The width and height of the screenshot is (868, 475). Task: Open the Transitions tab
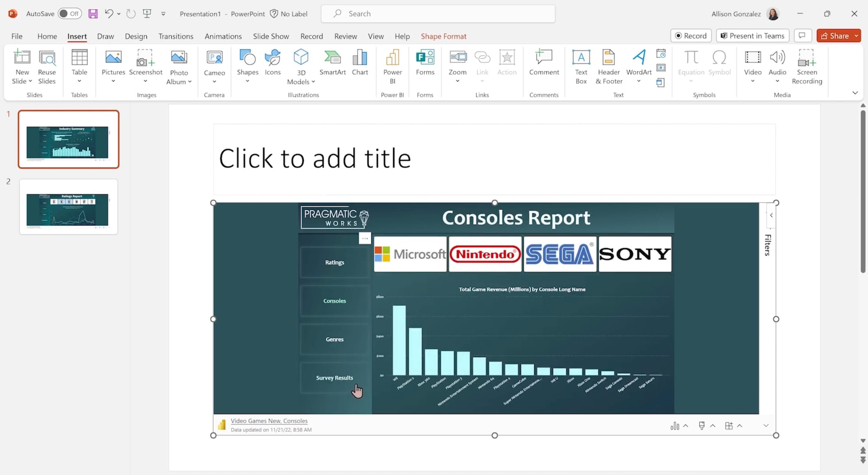pyautogui.click(x=176, y=36)
